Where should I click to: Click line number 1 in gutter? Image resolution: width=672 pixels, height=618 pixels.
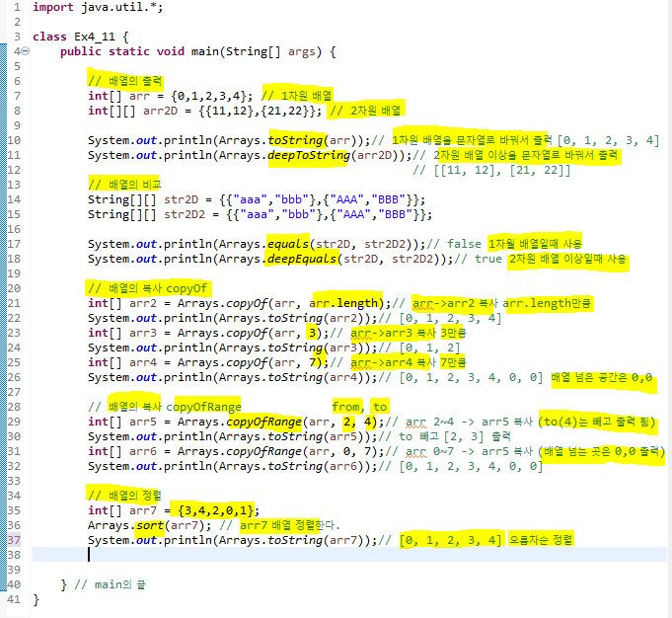tap(17, 7)
